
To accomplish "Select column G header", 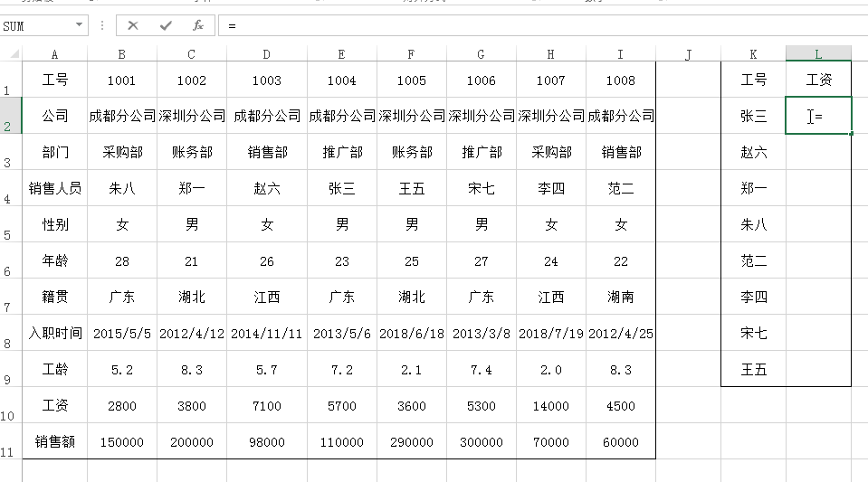I will click(481, 54).
